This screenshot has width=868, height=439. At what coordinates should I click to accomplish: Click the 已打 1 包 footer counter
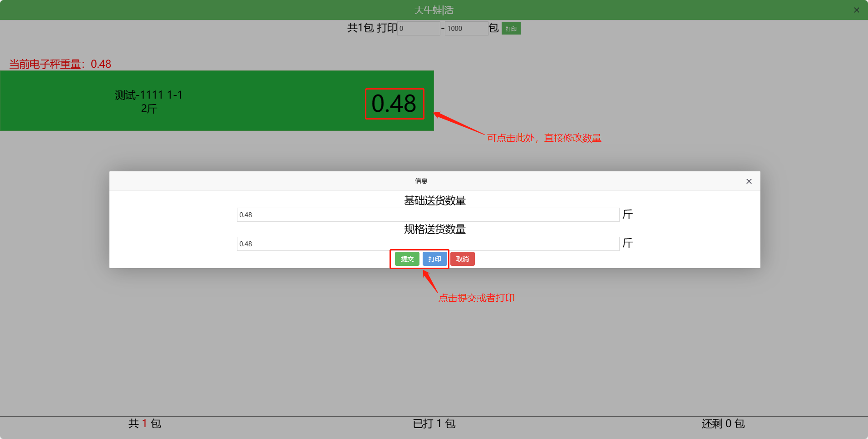(434, 424)
